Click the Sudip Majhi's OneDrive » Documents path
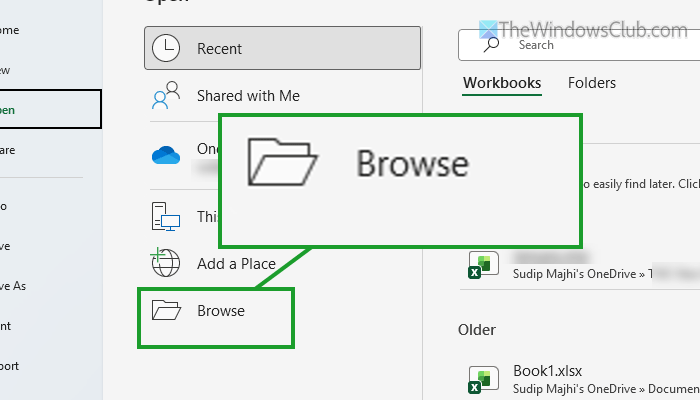Screen dimensions: 700x400 (606, 389)
